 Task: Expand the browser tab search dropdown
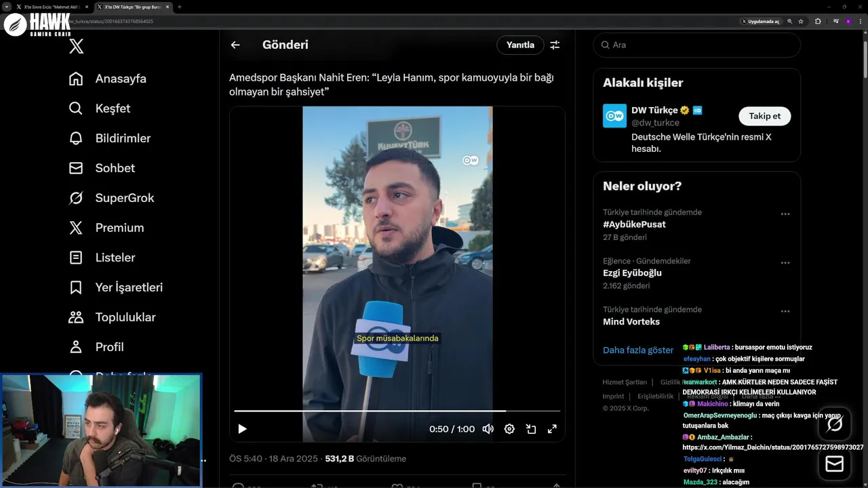pos(6,7)
